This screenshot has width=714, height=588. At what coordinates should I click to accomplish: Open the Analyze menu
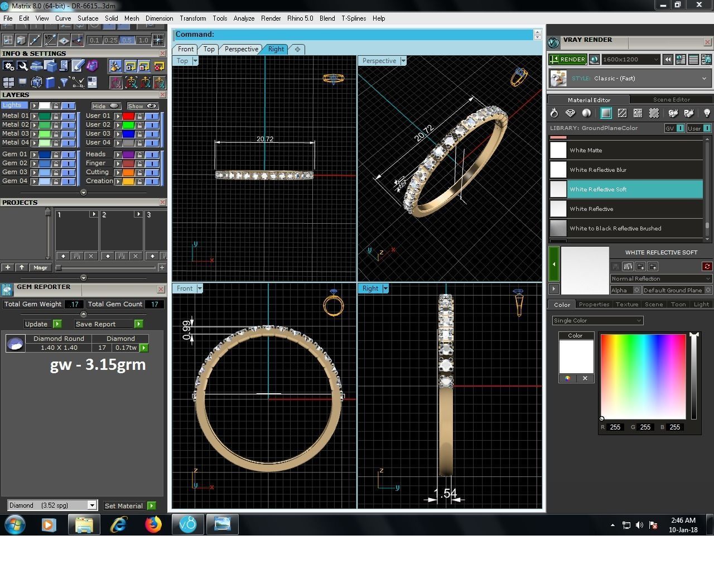pyautogui.click(x=244, y=18)
